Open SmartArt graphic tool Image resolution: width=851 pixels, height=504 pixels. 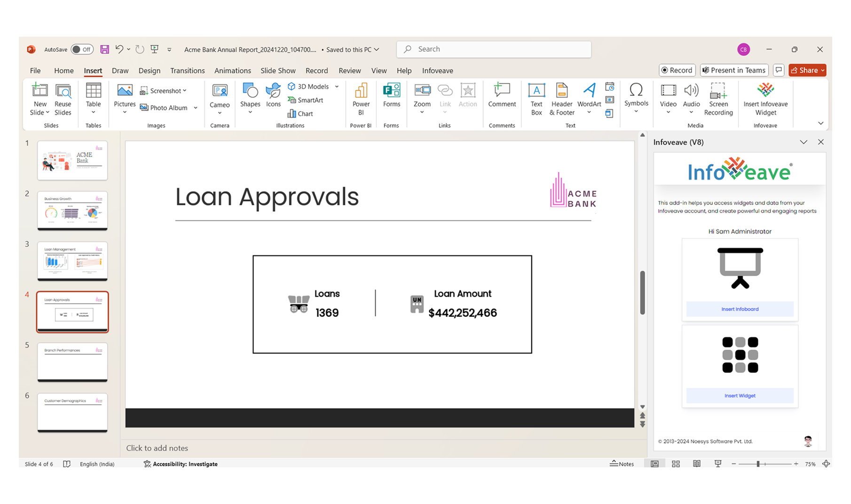point(305,100)
